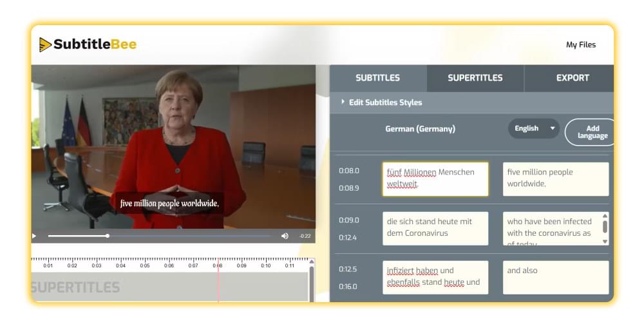Mute video using the speaker icon
The image size is (644, 326).
click(285, 236)
